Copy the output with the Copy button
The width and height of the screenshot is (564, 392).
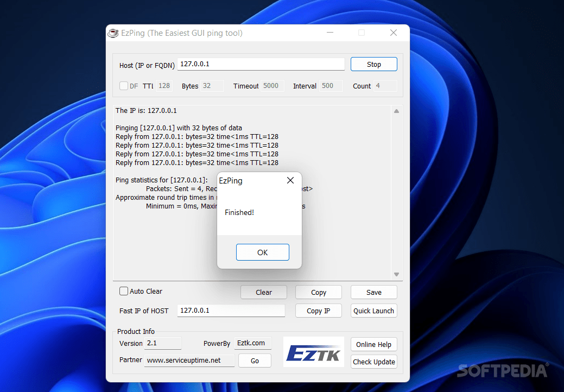(x=318, y=292)
